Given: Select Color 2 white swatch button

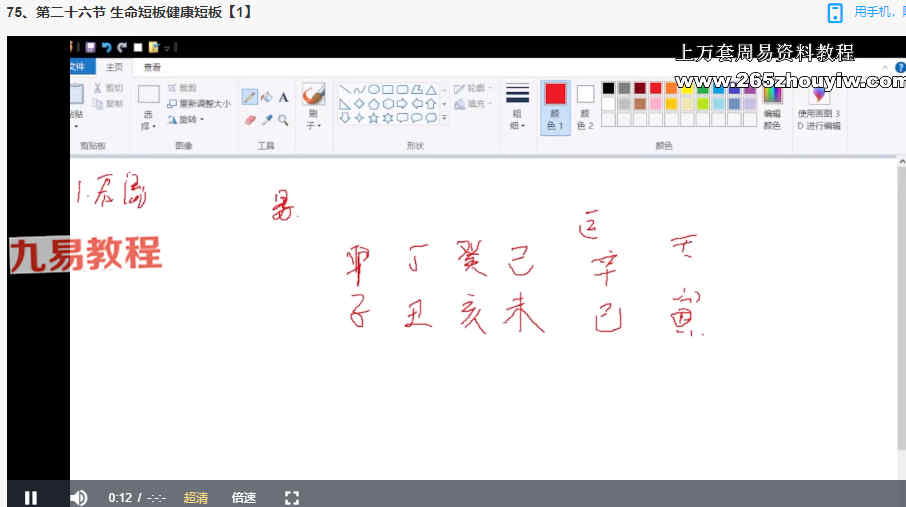Looking at the screenshot, I should click(x=585, y=108).
